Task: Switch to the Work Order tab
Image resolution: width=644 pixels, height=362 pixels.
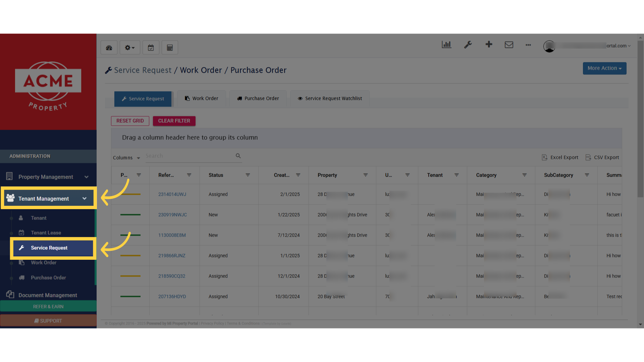Action: [x=201, y=99]
